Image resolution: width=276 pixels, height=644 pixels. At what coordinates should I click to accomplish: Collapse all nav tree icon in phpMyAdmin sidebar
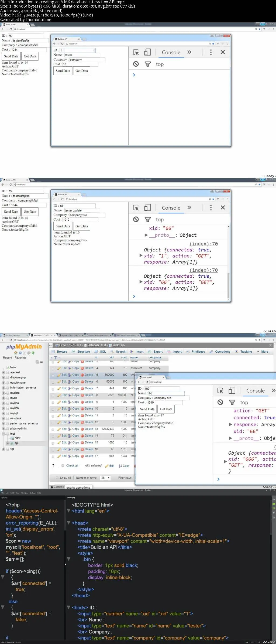(x=37, y=362)
